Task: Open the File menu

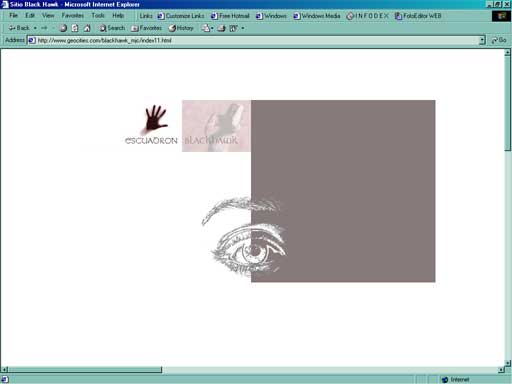Action: pyautogui.click(x=13, y=15)
